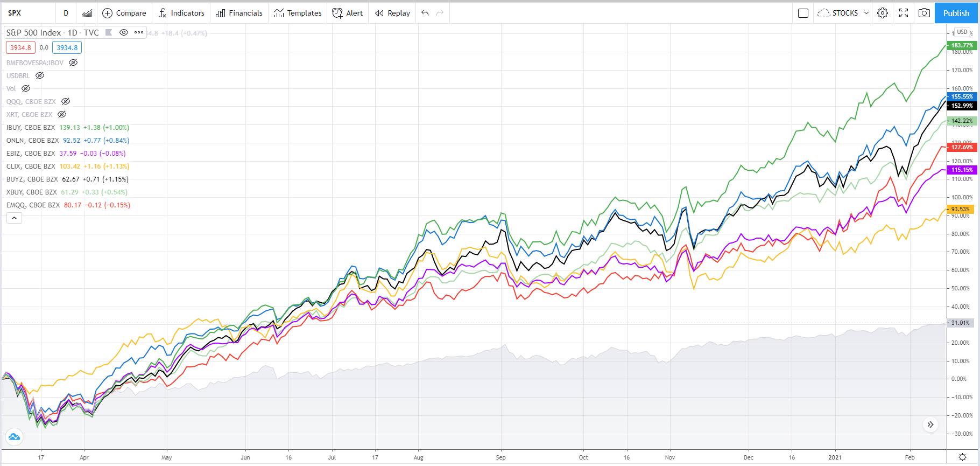Start bar Replay mode
Screen dimensions: 980x466
click(x=393, y=13)
